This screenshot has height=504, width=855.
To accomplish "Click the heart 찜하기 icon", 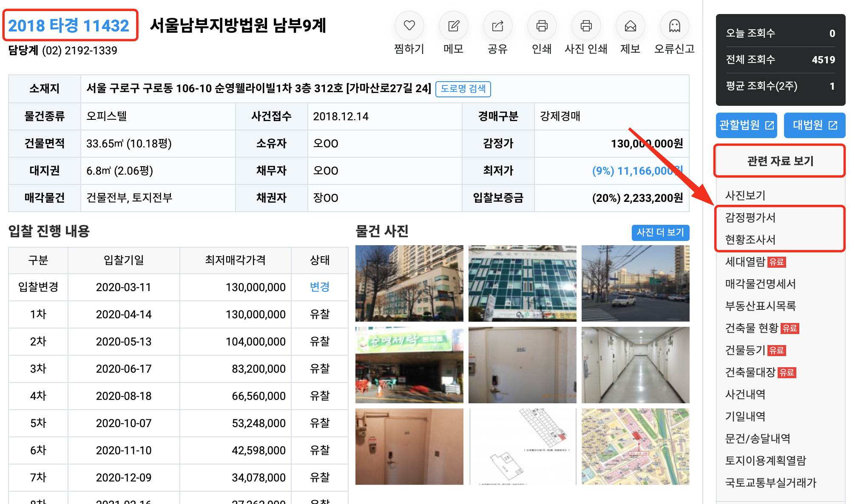I will click(x=409, y=26).
